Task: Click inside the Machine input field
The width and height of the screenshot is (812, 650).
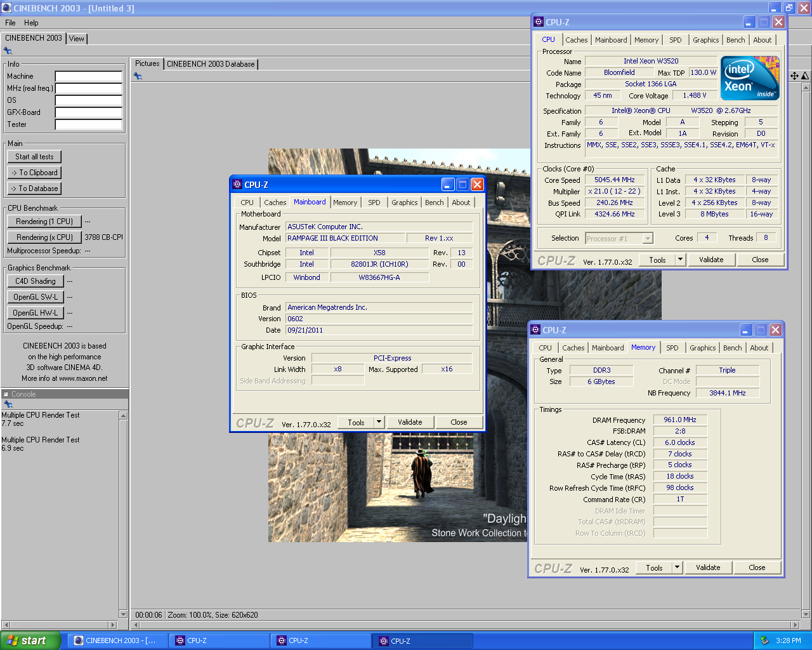Action: pos(89,76)
